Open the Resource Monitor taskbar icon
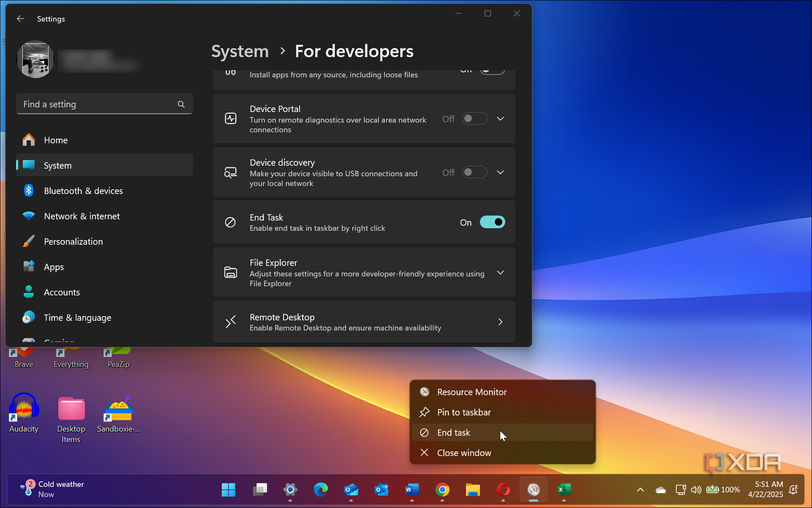 click(x=533, y=490)
